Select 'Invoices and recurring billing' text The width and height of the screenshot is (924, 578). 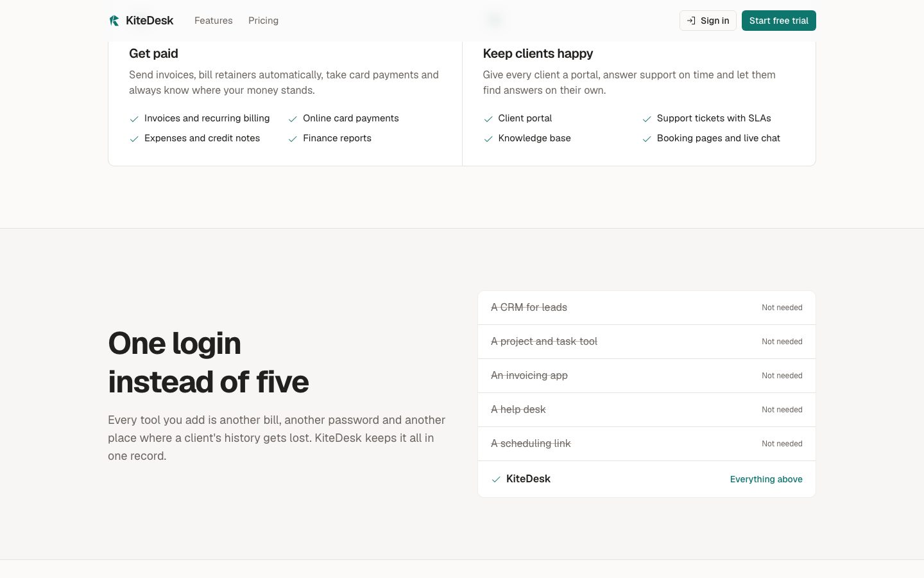tap(207, 118)
